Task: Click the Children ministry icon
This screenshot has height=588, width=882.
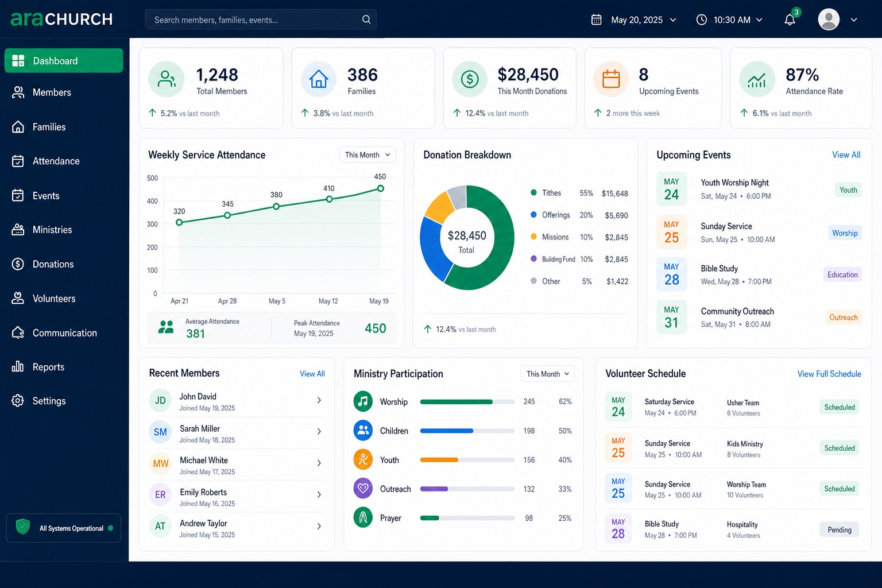Action: (x=363, y=430)
